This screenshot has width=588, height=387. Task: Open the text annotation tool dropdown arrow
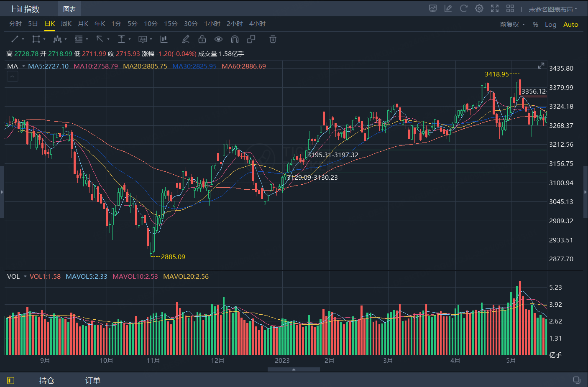[x=151, y=39]
